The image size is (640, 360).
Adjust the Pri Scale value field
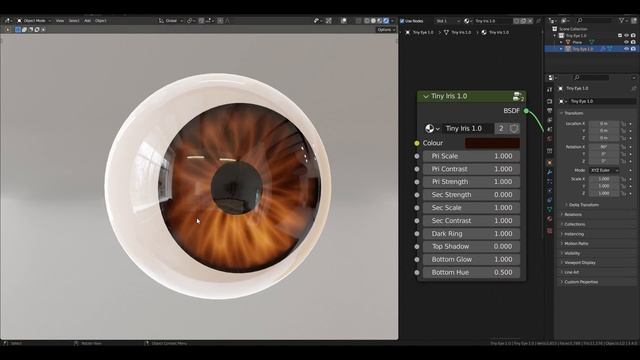(471, 156)
